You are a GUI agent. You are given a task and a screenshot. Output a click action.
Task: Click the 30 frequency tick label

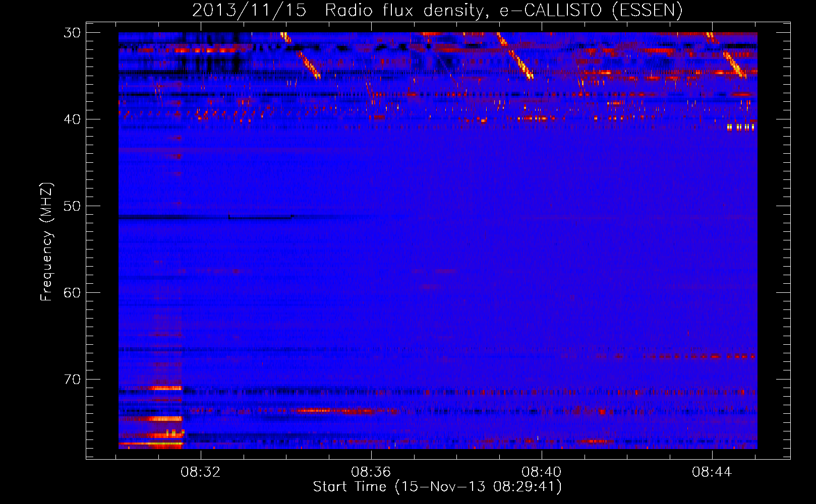[x=72, y=33]
